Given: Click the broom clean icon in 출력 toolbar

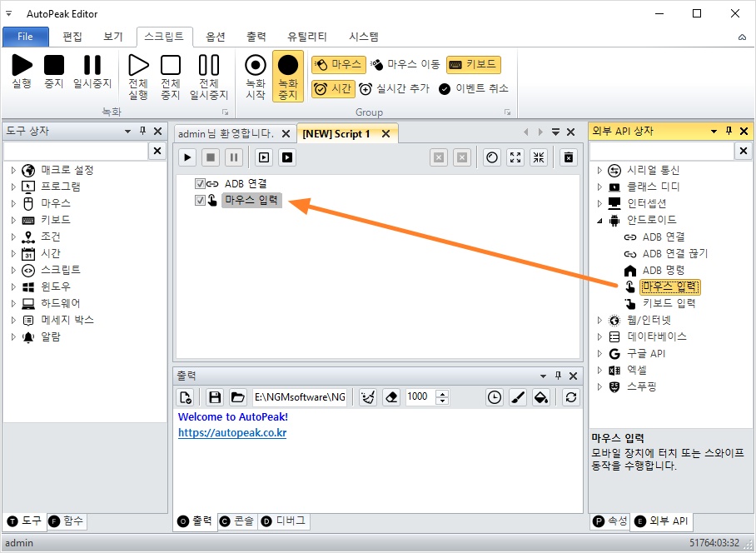Looking at the screenshot, I should (368, 397).
